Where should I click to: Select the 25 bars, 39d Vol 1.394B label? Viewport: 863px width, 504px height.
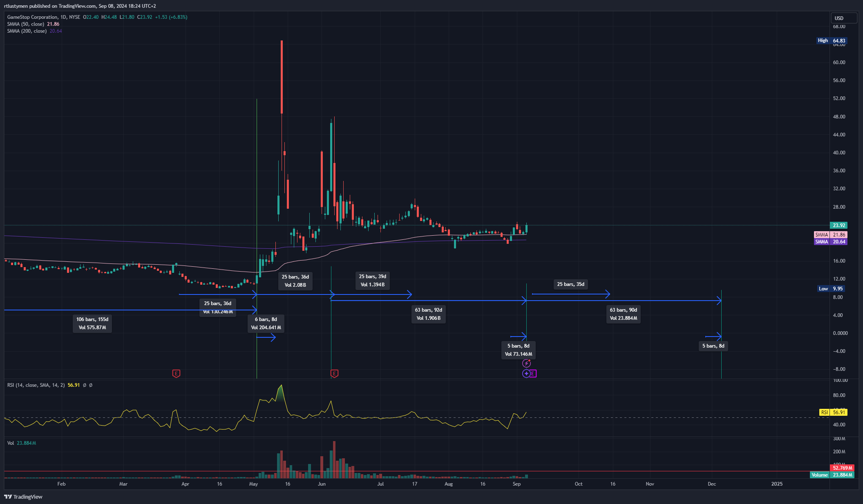click(373, 281)
